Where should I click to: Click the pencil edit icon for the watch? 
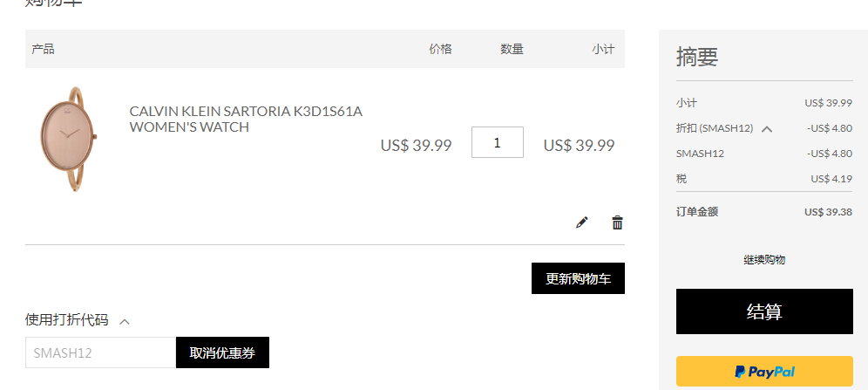(x=582, y=222)
